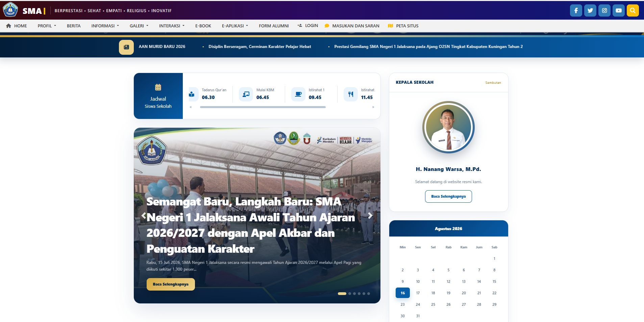Screen dimensions: 644x322
Task: Expand the INTERAKSI dropdown menu
Action: 172,26
